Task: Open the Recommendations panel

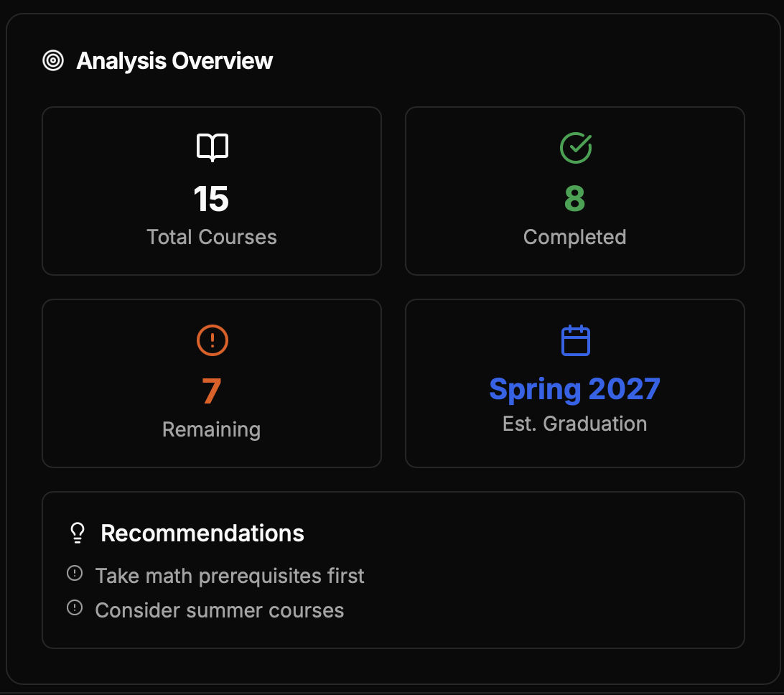Action: [x=393, y=569]
